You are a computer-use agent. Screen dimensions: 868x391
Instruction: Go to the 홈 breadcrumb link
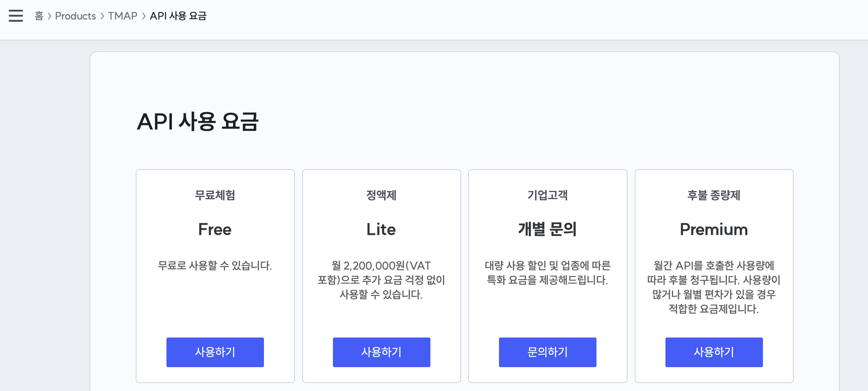pos(39,16)
